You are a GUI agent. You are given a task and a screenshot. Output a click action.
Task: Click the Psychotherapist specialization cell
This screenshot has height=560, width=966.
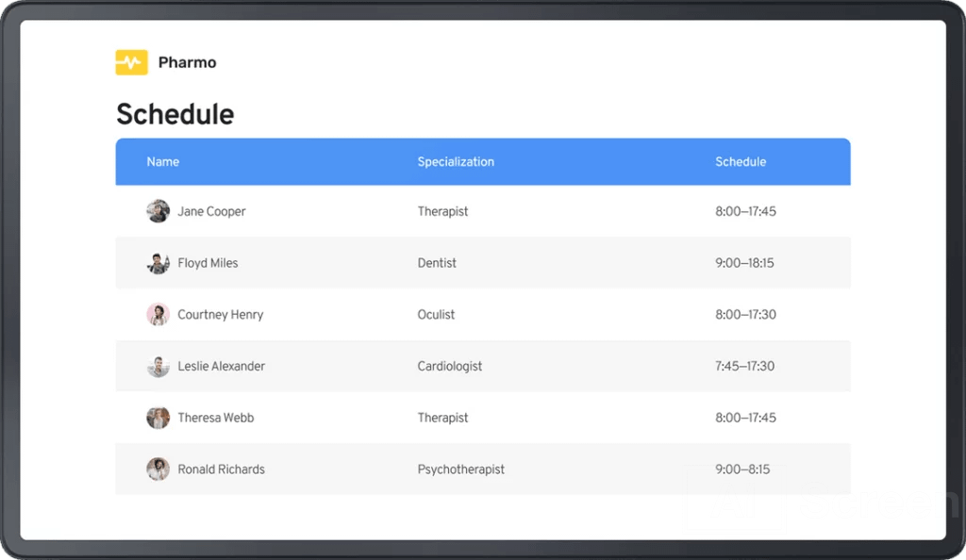[460, 469]
